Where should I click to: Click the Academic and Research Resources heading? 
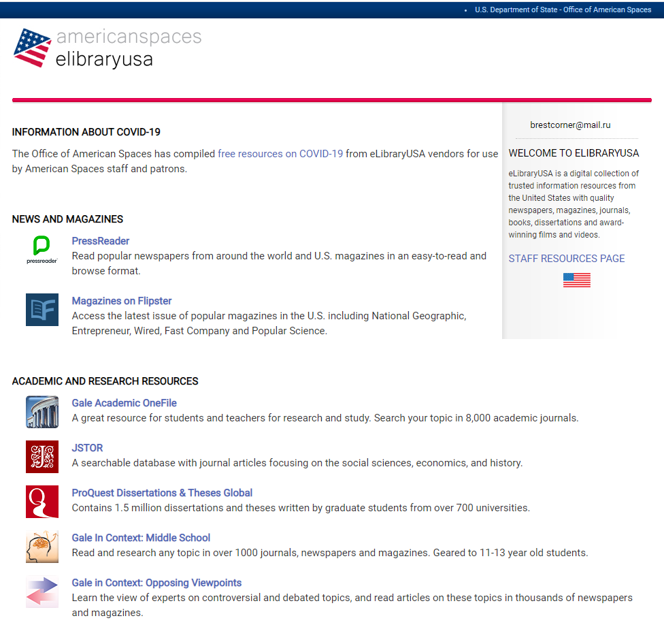coord(105,381)
